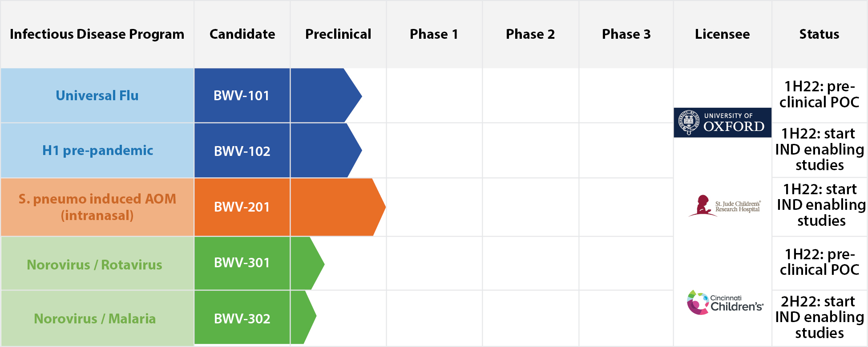868x347 pixels.
Task: Select the Norovirus / Malaria program cell
Action: 95,318
